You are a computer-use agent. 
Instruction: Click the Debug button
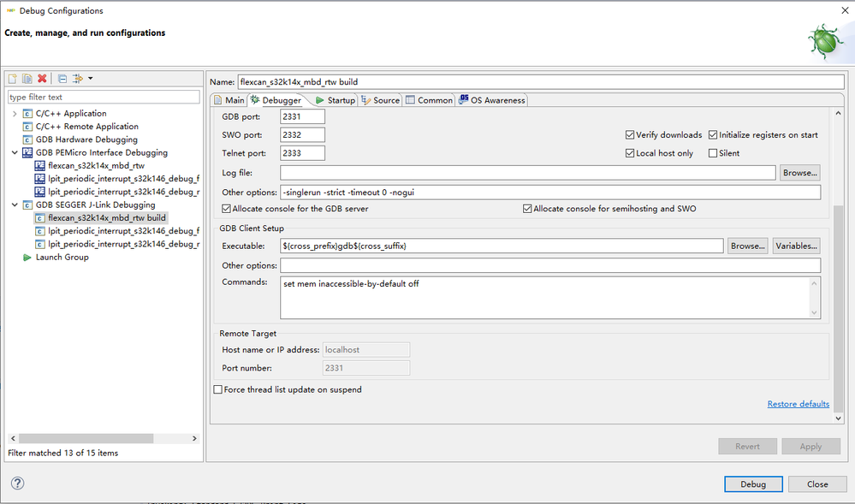(753, 484)
